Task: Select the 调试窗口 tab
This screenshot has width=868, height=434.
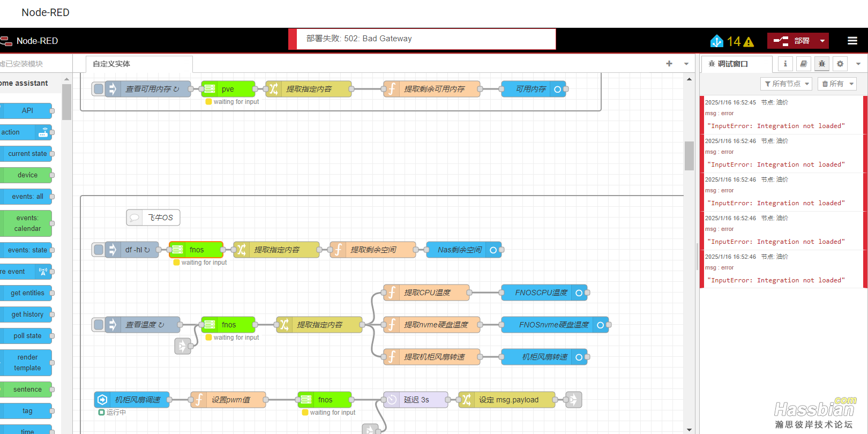Action: coord(737,64)
